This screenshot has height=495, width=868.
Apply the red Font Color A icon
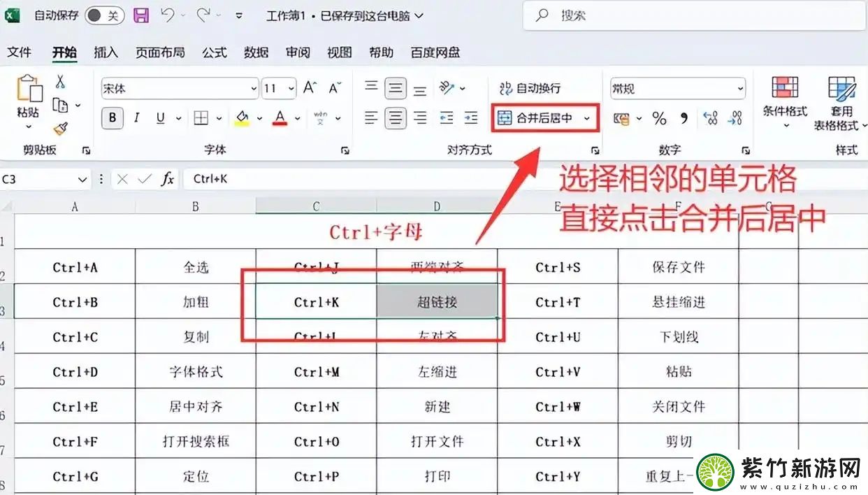tap(280, 118)
